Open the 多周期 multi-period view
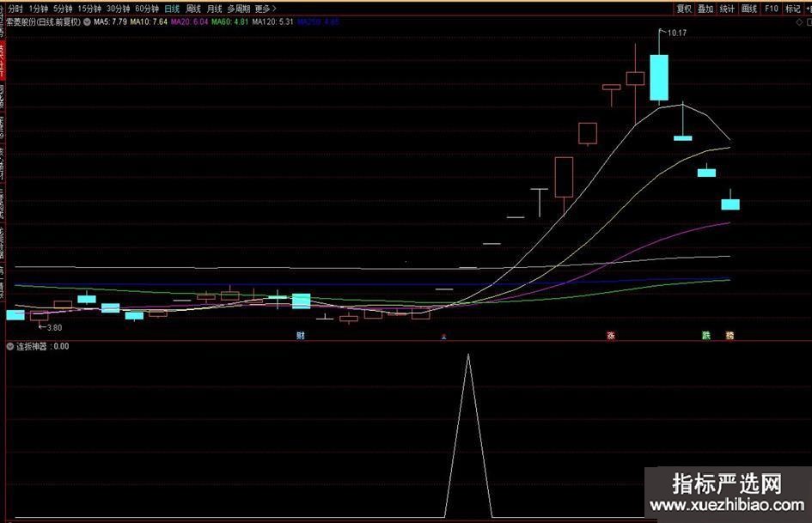 coord(239,9)
